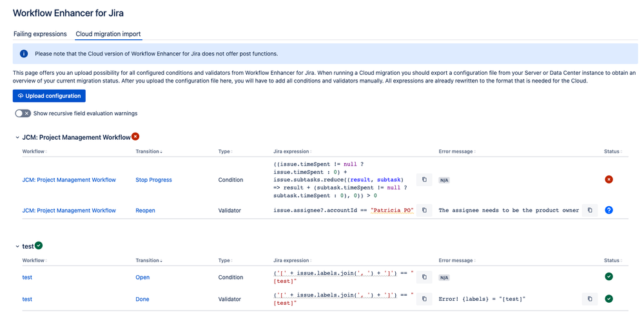Copy the Reopen error message
Image resolution: width=644 pixels, height=317 pixels.
pos(590,210)
